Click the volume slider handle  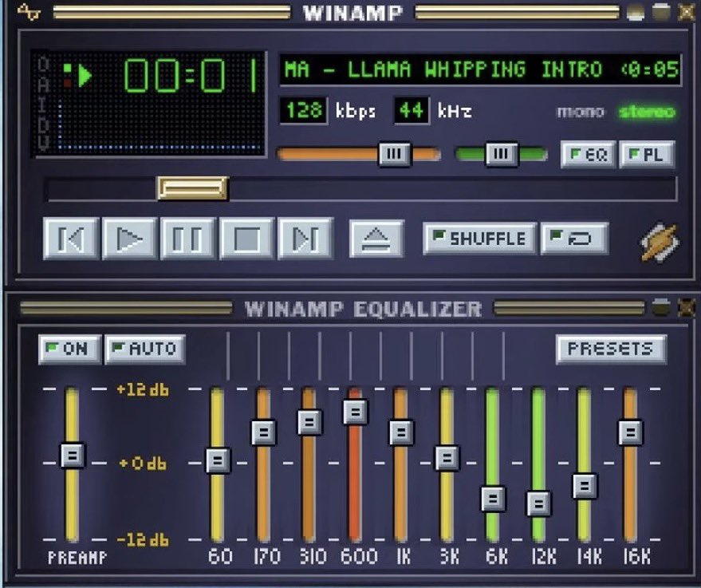[394, 154]
